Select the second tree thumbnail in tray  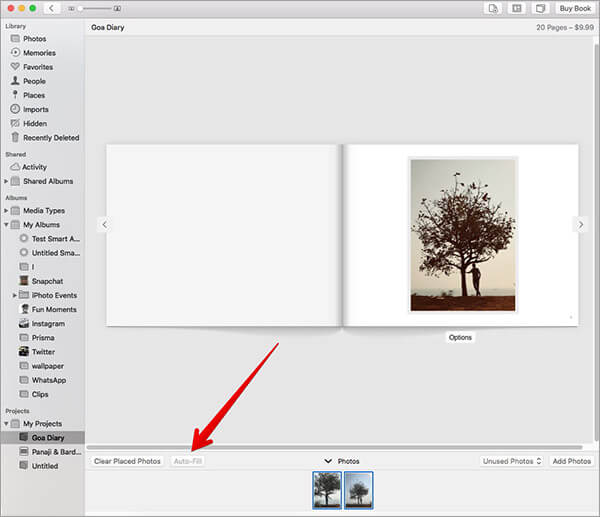click(x=359, y=490)
